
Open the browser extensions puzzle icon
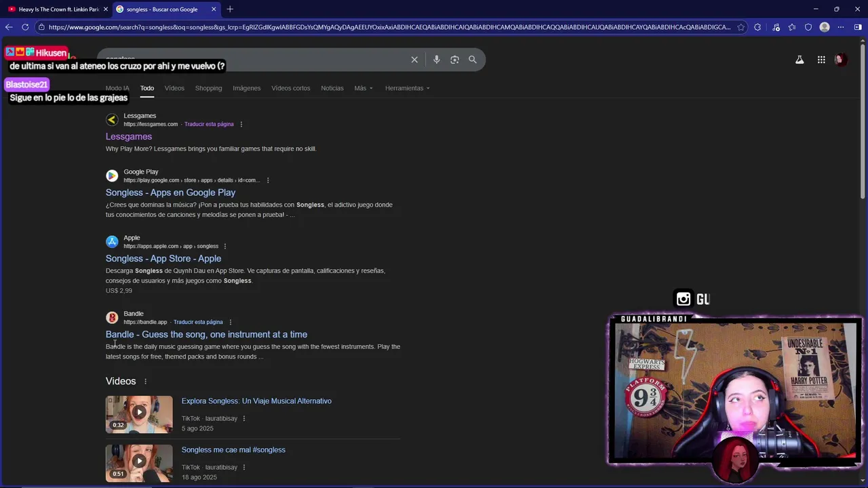(x=757, y=27)
